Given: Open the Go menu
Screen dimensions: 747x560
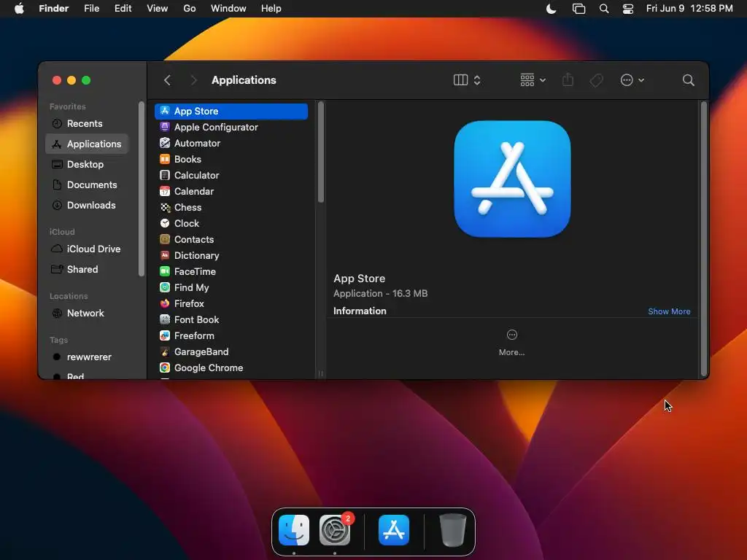Looking at the screenshot, I should pos(190,9).
